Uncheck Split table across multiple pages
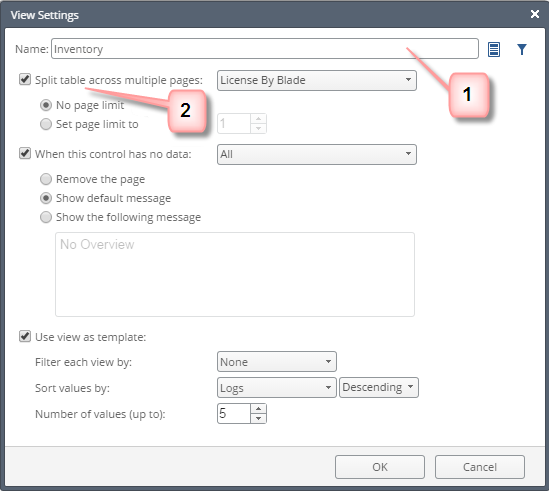549x491 pixels. 25,79
